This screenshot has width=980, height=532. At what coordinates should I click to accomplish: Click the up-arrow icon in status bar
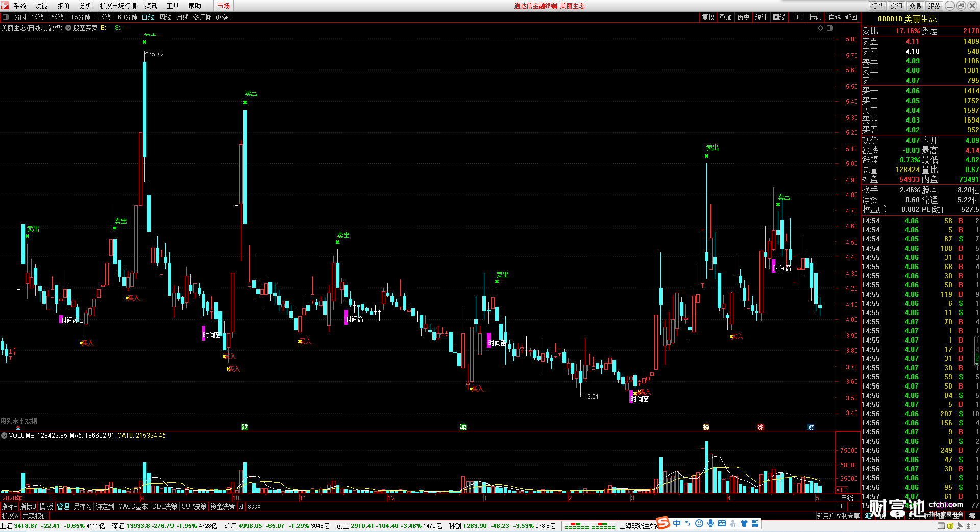point(969,526)
